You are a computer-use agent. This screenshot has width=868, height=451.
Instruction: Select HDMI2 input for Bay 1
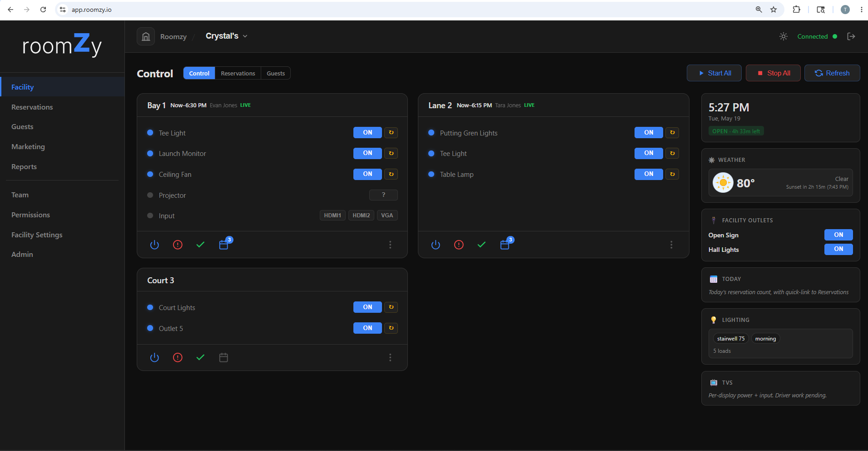point(361,215)
